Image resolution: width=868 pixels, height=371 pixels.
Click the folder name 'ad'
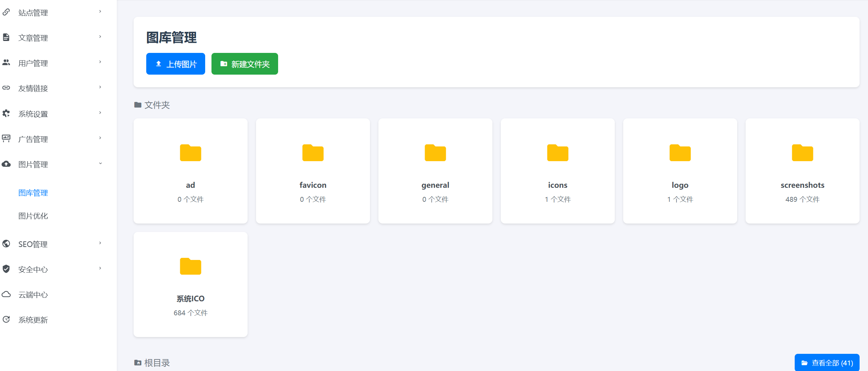click(x=190, y=185)
